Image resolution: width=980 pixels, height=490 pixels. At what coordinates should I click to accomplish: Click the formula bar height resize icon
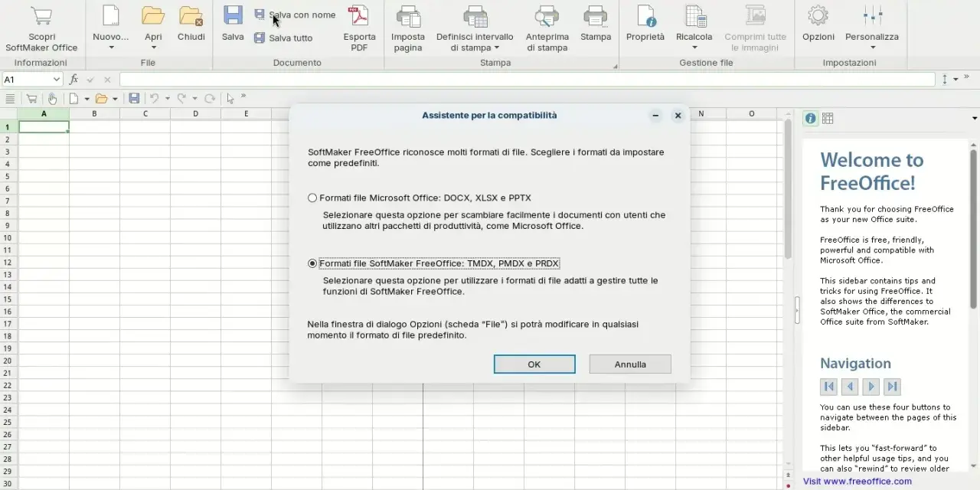pos(945,79)
